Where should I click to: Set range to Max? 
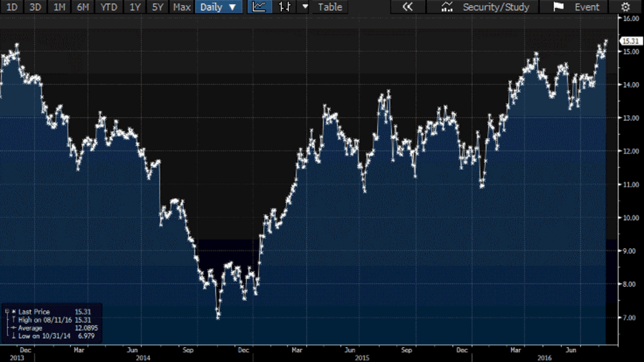click(x=182, y=7)
